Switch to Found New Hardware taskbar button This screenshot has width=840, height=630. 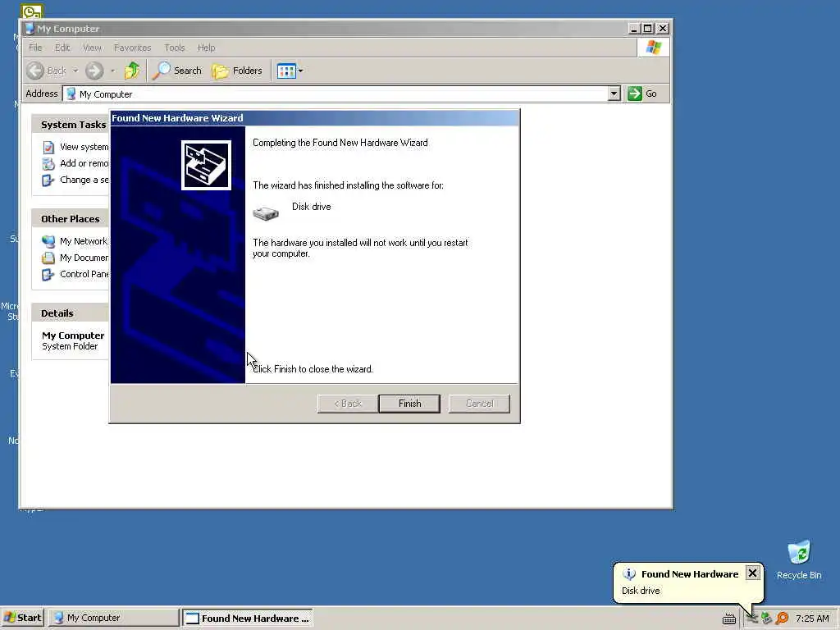click(248, 618)
